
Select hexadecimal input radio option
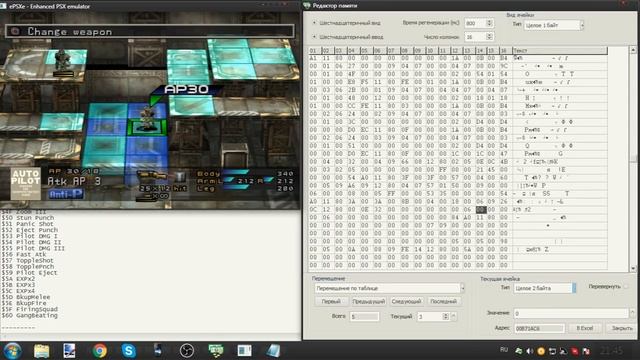click(314, 37)
